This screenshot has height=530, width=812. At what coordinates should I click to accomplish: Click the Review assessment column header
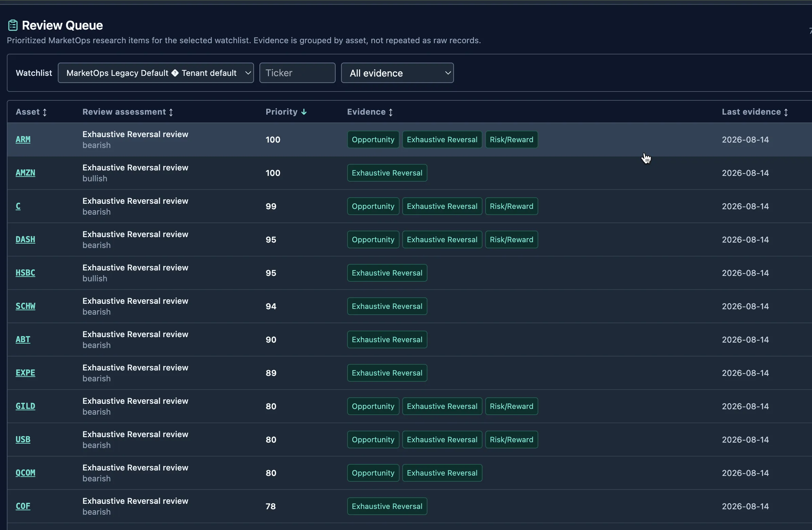[x=128, y=112]
